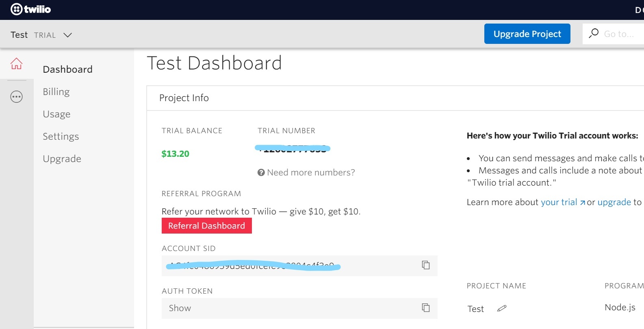Click the Project Info heading
Image resolution: width=644 pixels, height=329 pixels.
[x=184, y=98]
